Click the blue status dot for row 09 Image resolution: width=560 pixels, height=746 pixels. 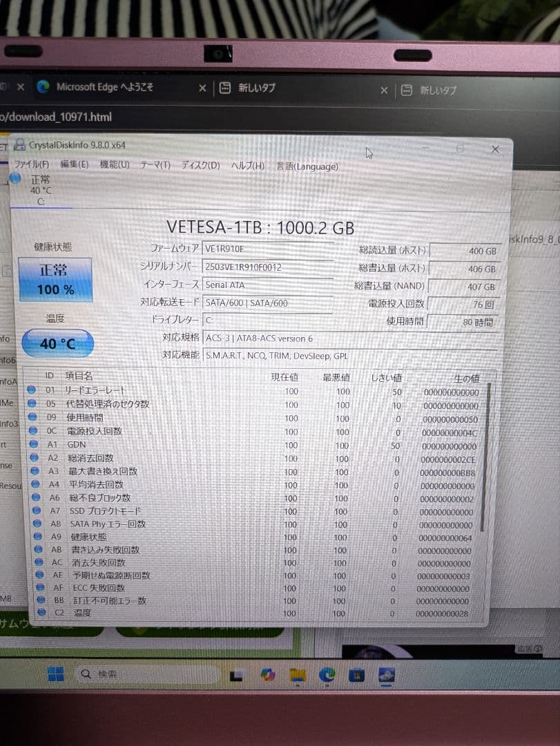(32, 417)
